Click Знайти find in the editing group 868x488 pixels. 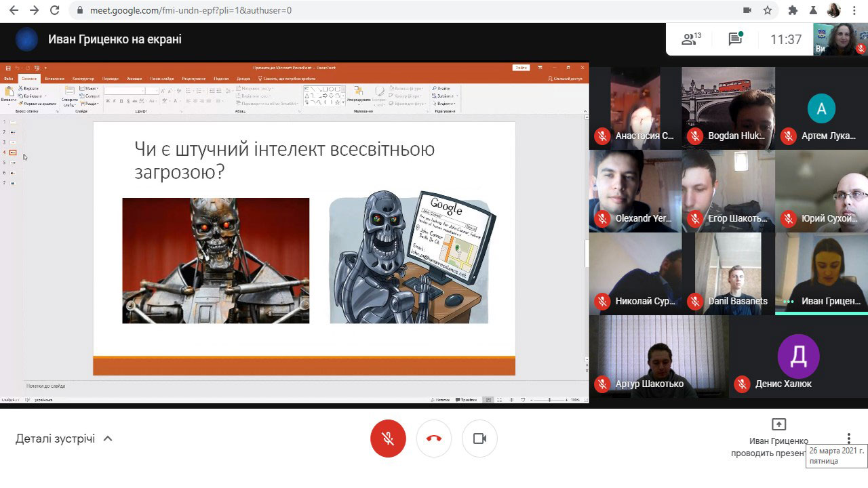coord(441,89)
